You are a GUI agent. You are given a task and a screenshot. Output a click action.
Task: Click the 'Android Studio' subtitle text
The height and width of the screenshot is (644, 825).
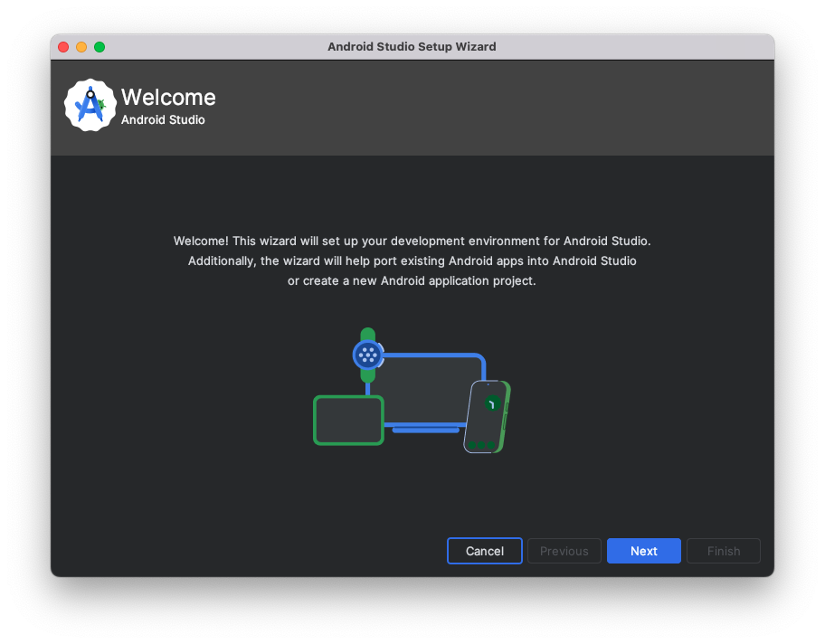[x=163, y=120]
